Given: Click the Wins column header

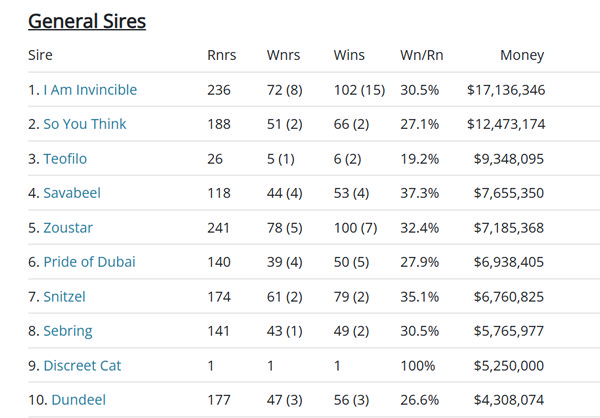Looking at the screenshot, I should tap(349, 55).
